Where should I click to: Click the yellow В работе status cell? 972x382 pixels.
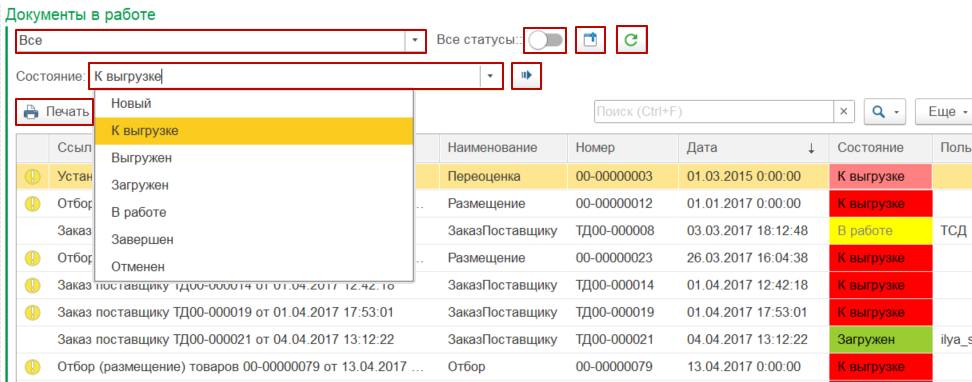(880, 231)
